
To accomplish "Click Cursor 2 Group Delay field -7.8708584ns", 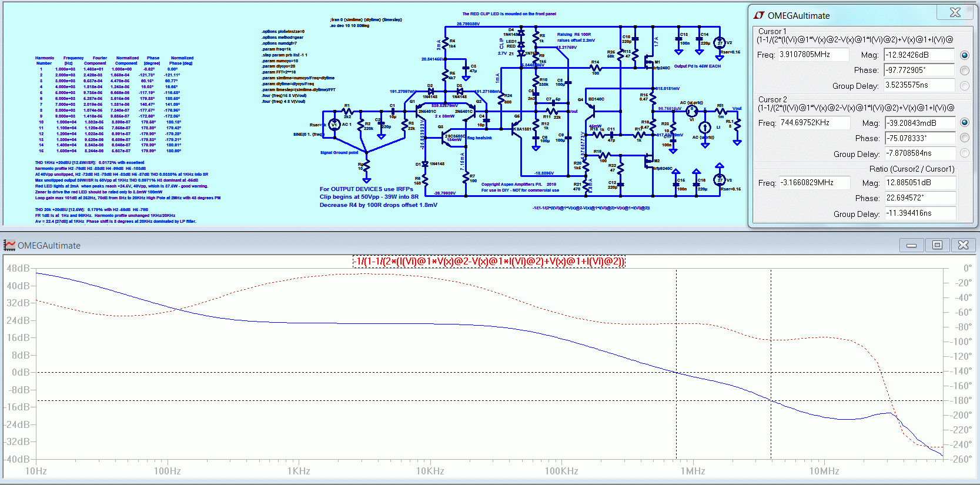I will pyautogui.click(x=920, y=153).
